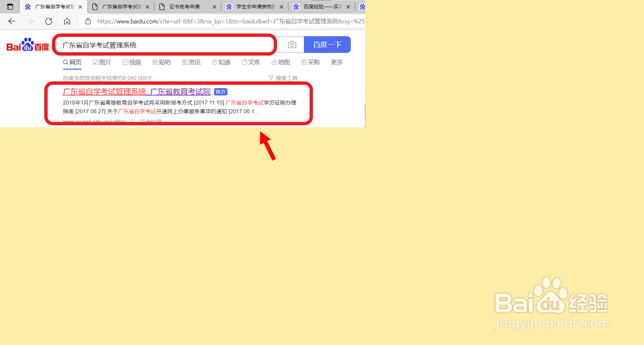Close the 学生会申请表格 tab
Image resolution: width=644 pixels, height=345 pixels.
[x=281, y=7]
